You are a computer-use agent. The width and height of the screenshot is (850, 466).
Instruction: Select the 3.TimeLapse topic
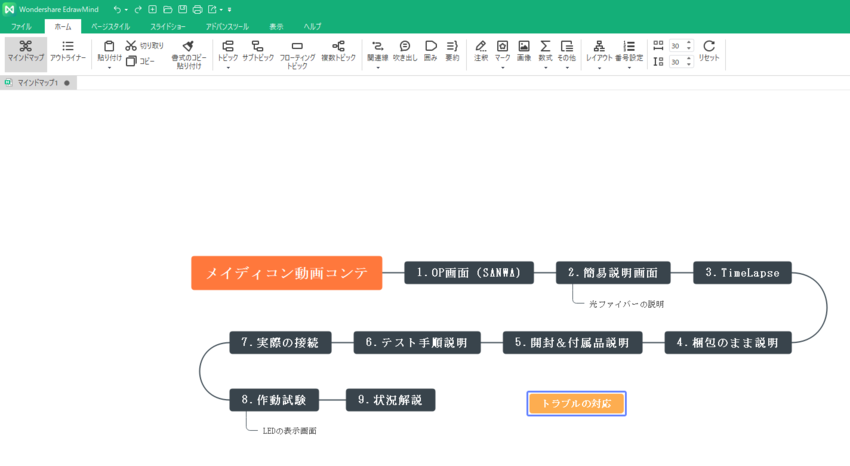coord(742,273)
